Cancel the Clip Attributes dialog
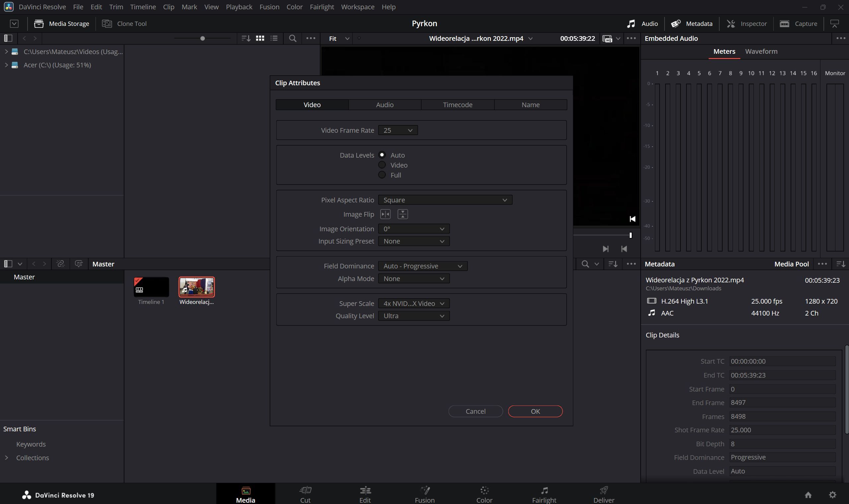 [x=475, y=411]
